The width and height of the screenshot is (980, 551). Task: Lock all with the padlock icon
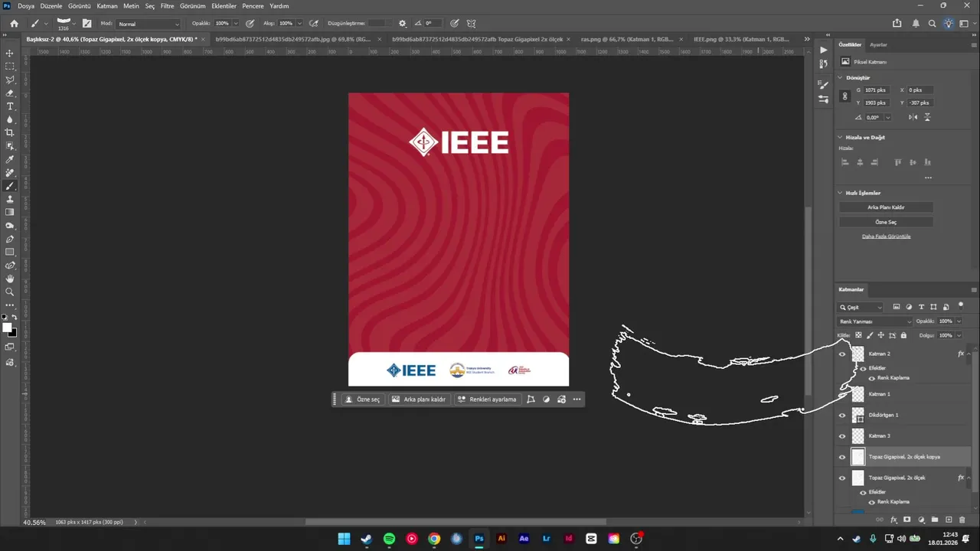[903, 335]
